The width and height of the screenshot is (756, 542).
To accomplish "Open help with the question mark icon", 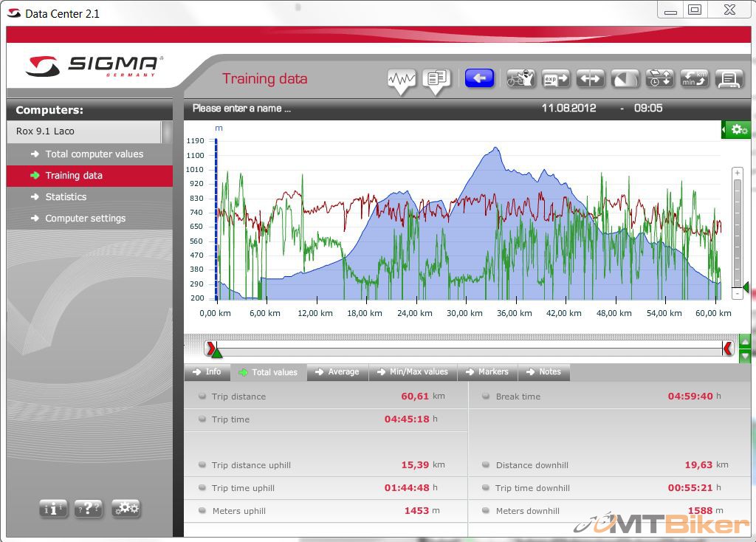I will (x=89, y=508).
